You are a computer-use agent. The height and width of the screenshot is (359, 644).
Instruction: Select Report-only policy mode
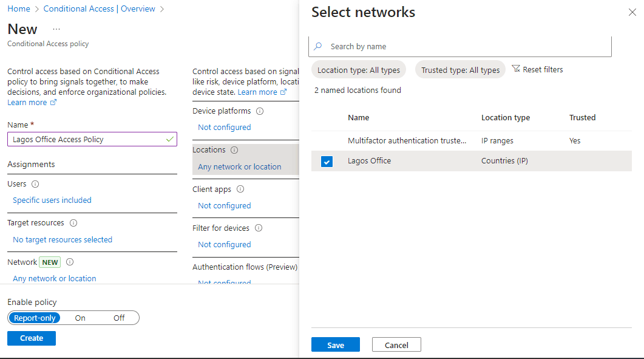[35, 318]
